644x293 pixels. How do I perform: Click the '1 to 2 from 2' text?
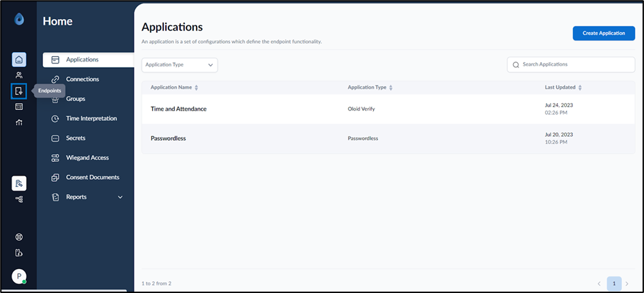point(156,283)
